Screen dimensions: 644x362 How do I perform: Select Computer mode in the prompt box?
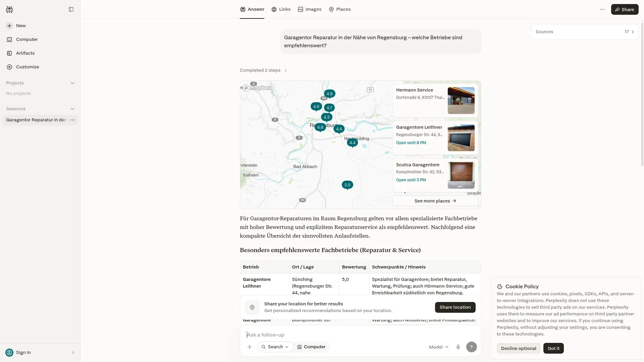pos(312,347)
